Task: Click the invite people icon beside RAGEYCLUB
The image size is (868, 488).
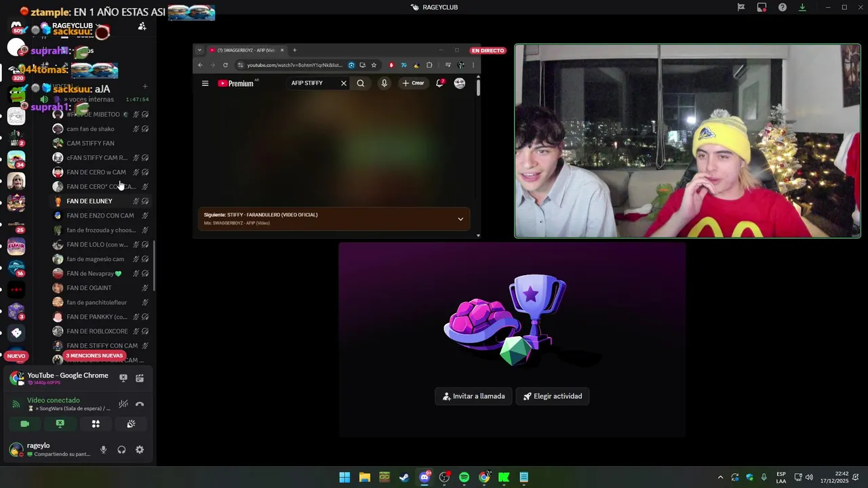Action: (x=142, y=26)
